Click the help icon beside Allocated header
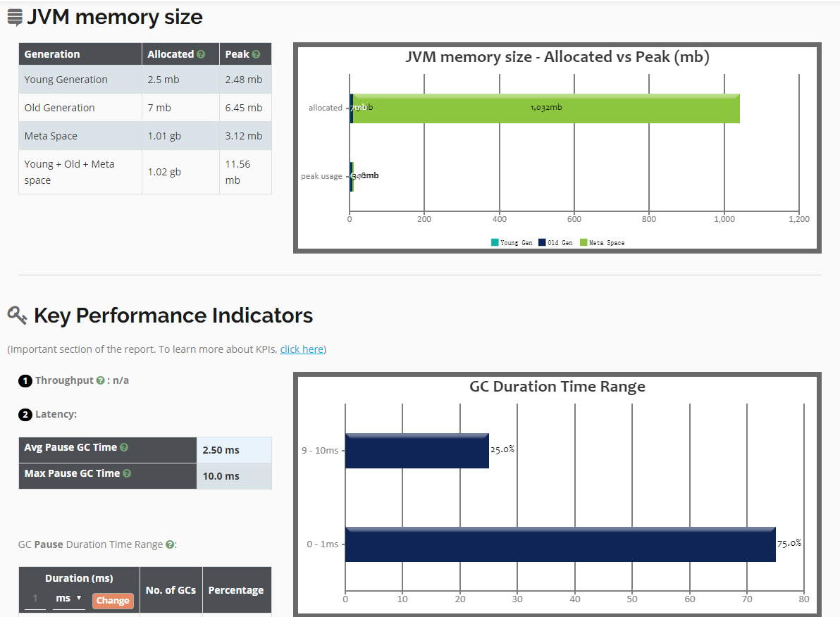840x617 pixels. pyautogui.click(x=202, y=54)
